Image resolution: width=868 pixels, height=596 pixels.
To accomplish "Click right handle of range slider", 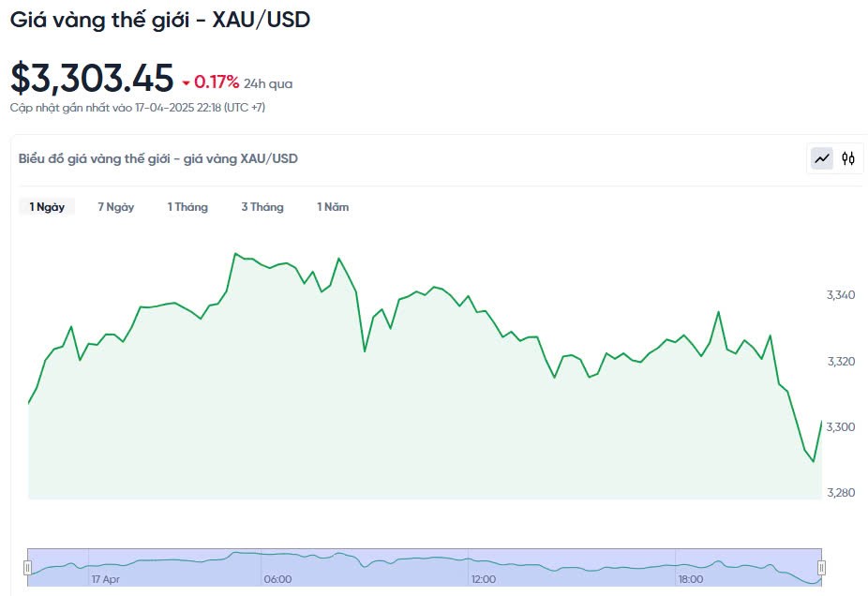I will pyautogui.click(x=821, y=567).
